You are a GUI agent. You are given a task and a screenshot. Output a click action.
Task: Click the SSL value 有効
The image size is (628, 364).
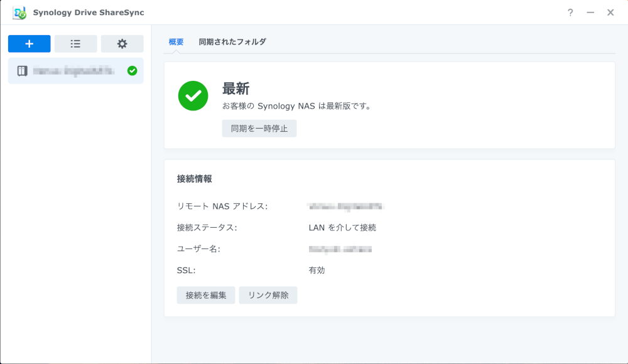(317, 270)
